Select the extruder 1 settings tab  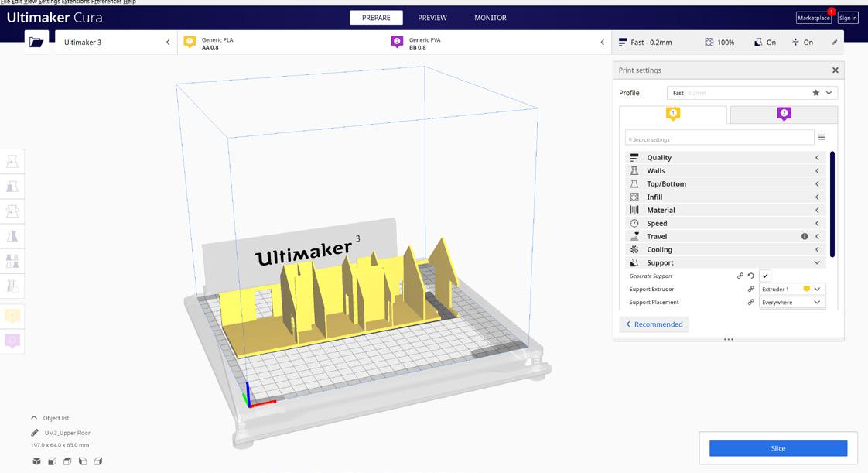[x=673, y=114]
